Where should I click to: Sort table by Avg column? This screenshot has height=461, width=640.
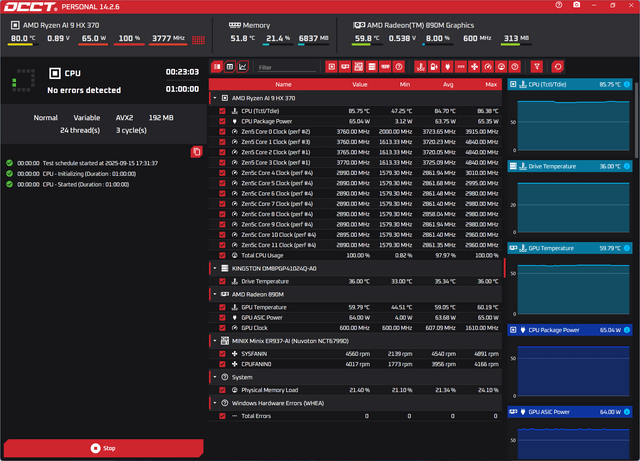coord(448,85)
